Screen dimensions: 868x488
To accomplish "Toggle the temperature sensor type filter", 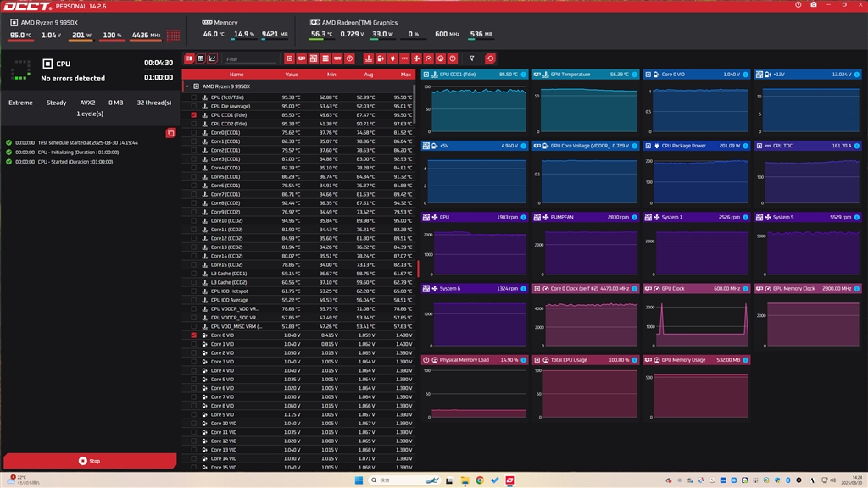I will tap(369, 58).
